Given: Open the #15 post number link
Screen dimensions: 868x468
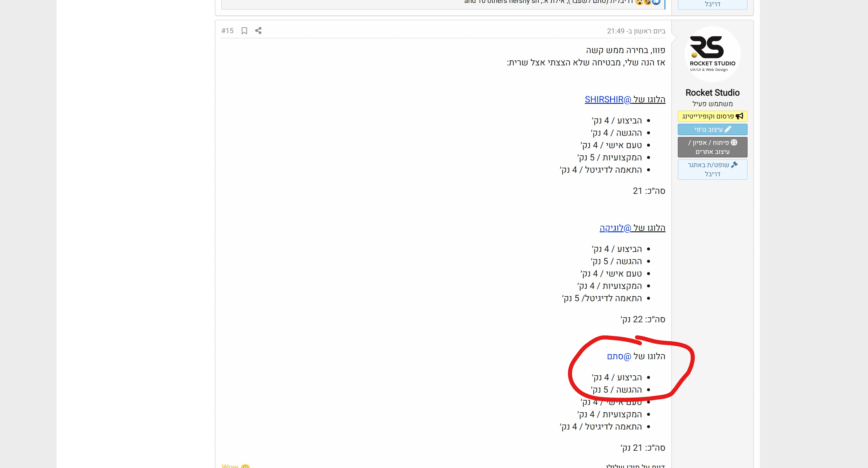Looking at the screenshot, I should 227,31.
